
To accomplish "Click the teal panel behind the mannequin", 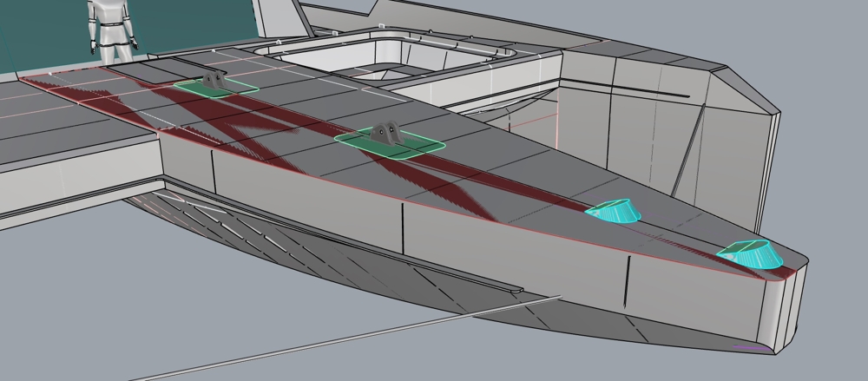I will click(x=43, y=35).
